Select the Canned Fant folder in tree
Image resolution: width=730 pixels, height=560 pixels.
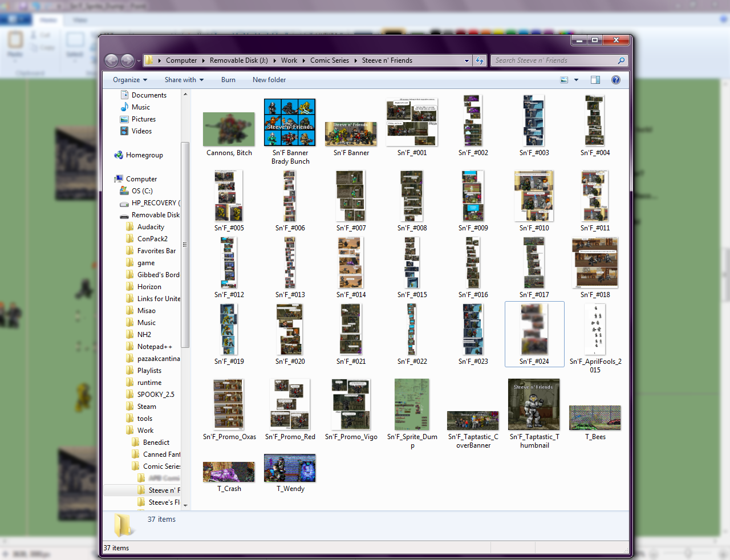click(156, 455)
